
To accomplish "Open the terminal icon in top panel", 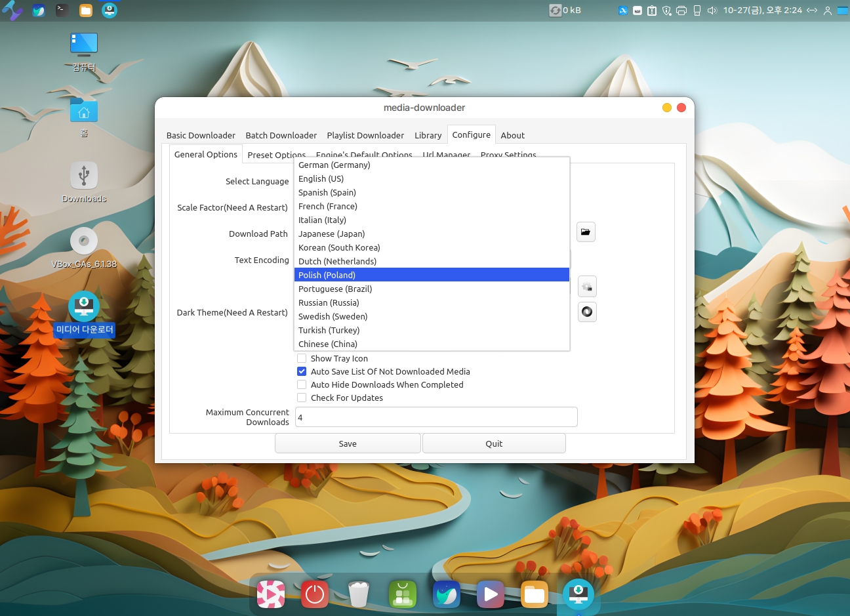I will tap(62, 10).
